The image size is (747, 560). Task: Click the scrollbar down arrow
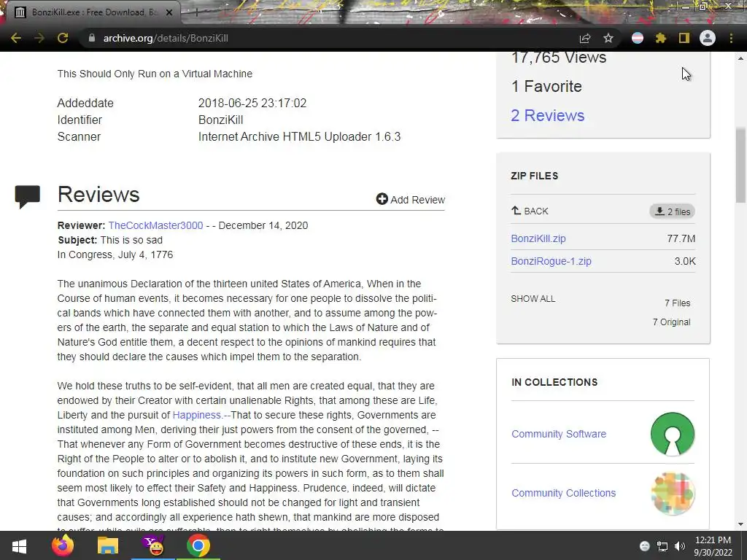pos(741,524)
